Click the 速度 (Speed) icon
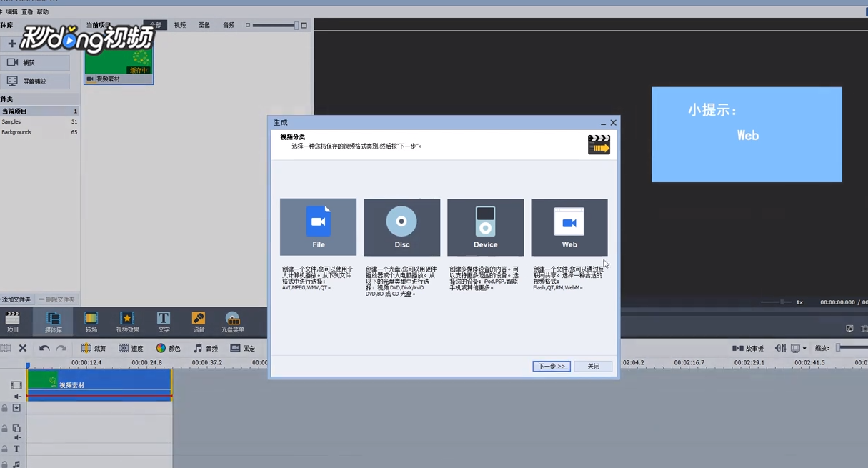The height and width of the screenshot is (468, 868). click(x=131, y=348)
